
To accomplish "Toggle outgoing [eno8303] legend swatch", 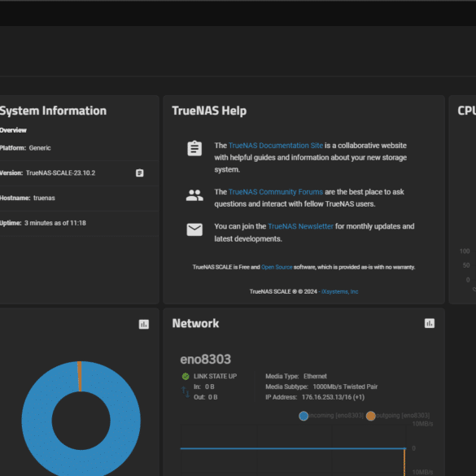I will 370,416.
